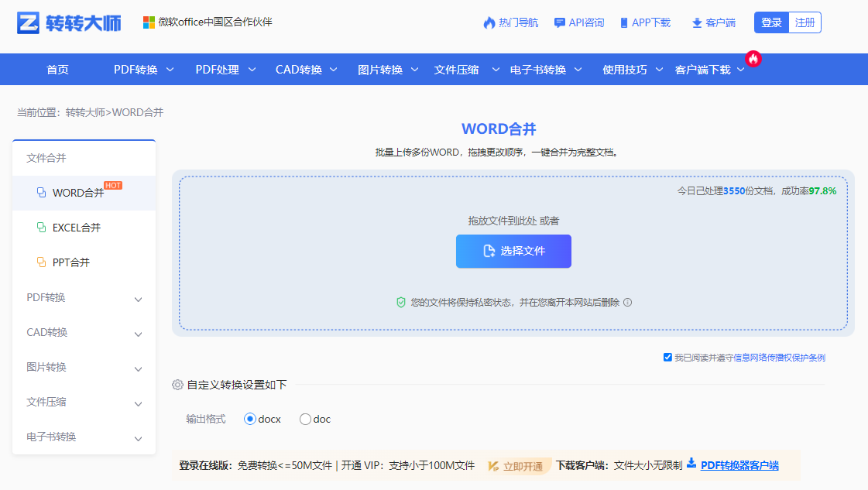Click the chat icon beside API咨询

coord(560,22)
